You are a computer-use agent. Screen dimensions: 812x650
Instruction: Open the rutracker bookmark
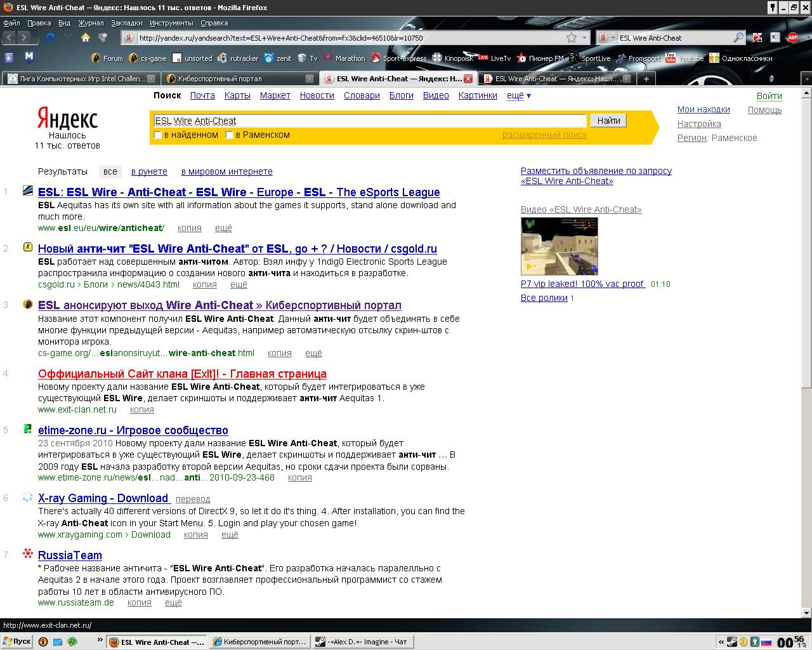238,58
